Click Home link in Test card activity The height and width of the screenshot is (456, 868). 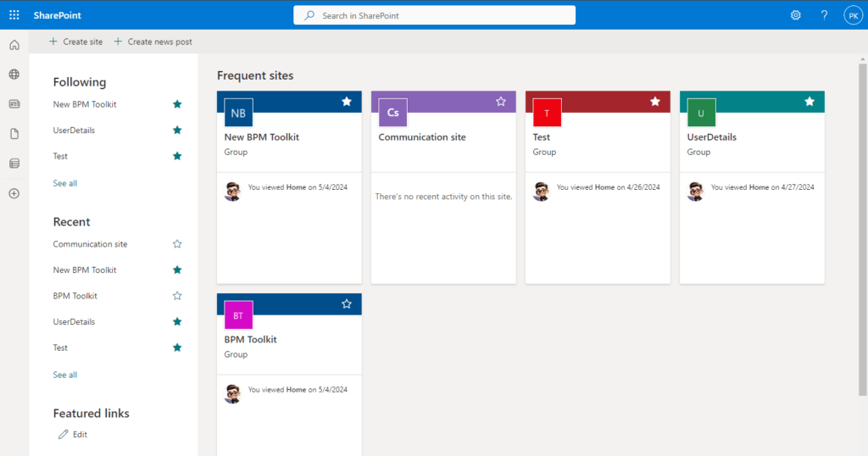point(604,187)
